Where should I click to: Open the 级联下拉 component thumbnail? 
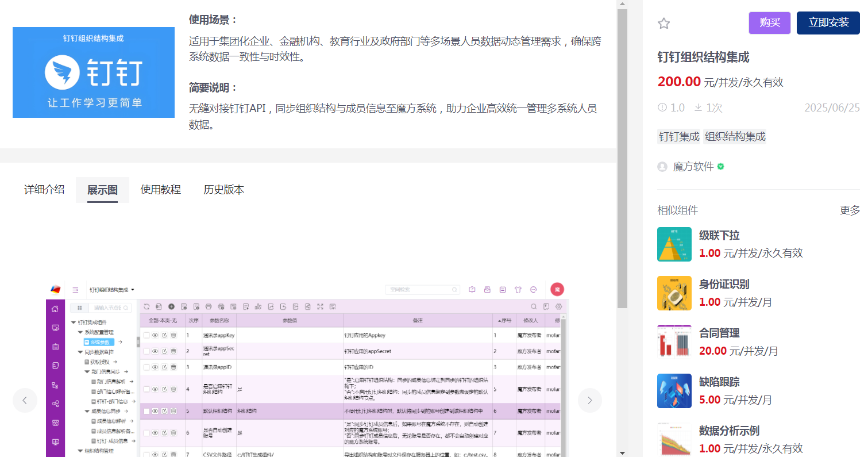[x=674, y=244]
